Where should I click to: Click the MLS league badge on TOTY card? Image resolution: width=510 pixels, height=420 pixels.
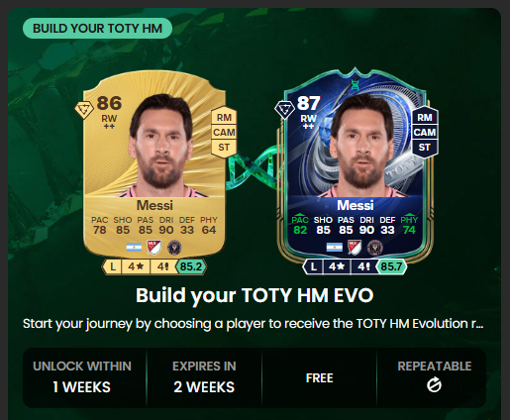click(355, 248)
